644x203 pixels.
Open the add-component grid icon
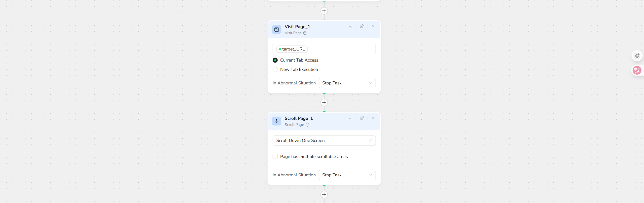tap(637, 56)
